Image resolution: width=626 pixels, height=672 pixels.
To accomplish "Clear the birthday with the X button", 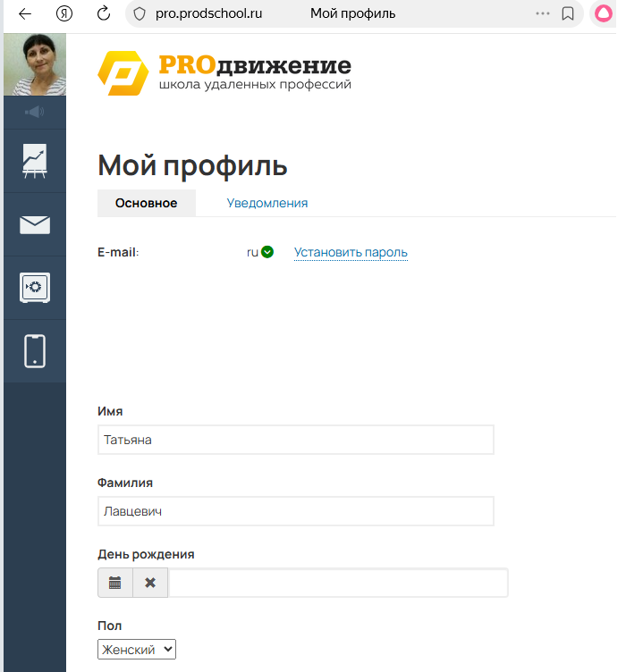I will (150, 583).
